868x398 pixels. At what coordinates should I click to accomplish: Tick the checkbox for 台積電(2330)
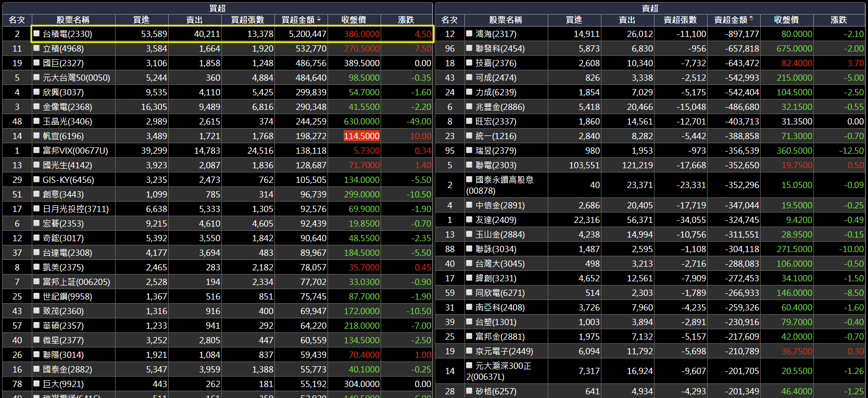click(36, 33)
